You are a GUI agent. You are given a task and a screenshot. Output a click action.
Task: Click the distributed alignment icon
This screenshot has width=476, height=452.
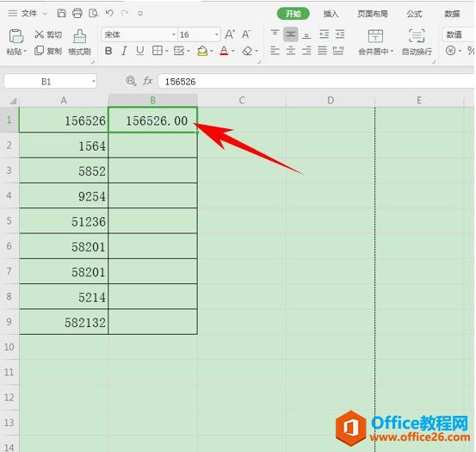[x=338, y=51]
